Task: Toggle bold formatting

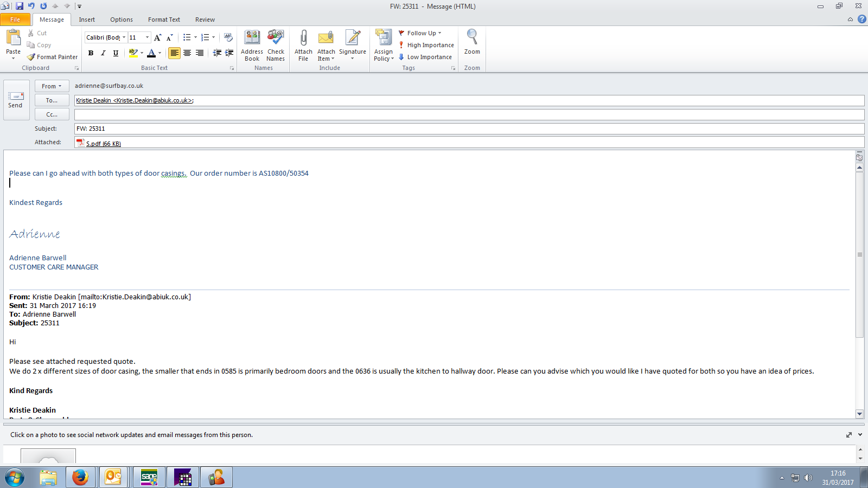Action: tap(91, 53)
